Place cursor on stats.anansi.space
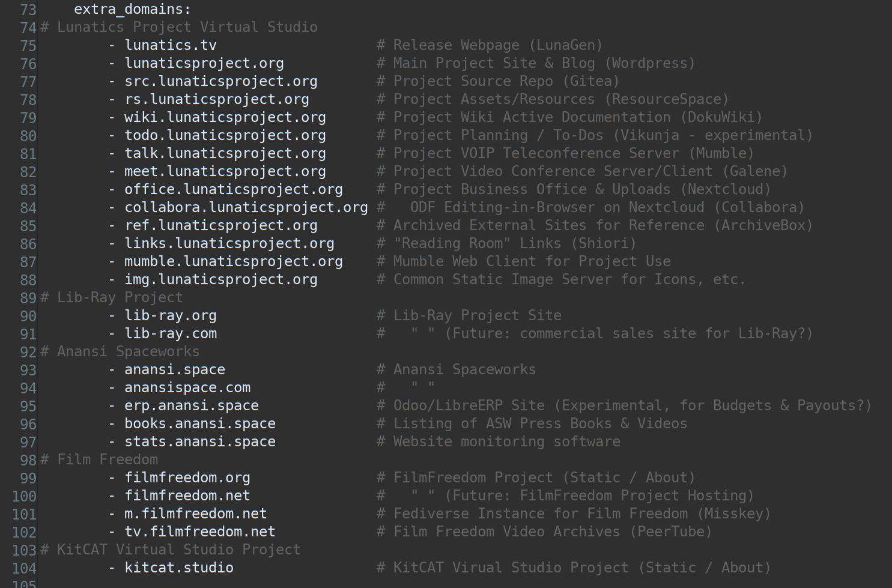Viewport: 892px width, 588px height. coord(199,442)
